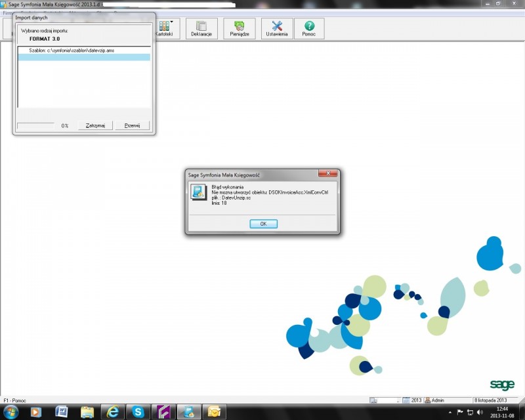Close the Sage Symfonia error dialog
This screenshot has width=525, height=420.
[328, 173]
